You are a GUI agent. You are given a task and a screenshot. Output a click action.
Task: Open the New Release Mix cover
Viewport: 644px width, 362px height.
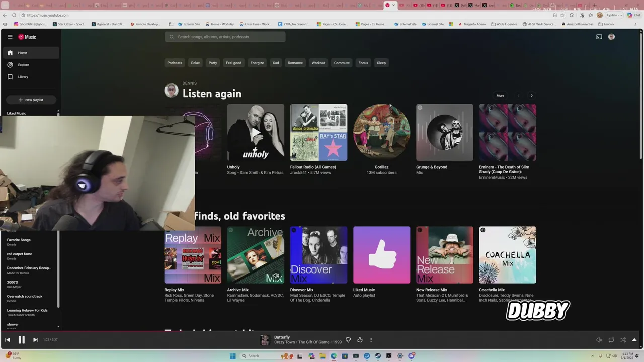[444, 255]
